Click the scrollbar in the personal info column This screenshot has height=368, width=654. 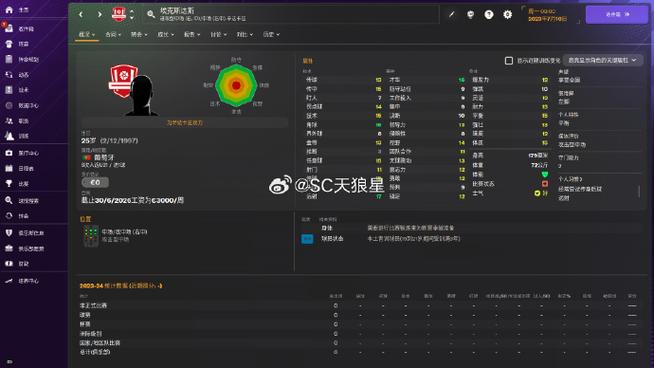(x=639, y=192)
